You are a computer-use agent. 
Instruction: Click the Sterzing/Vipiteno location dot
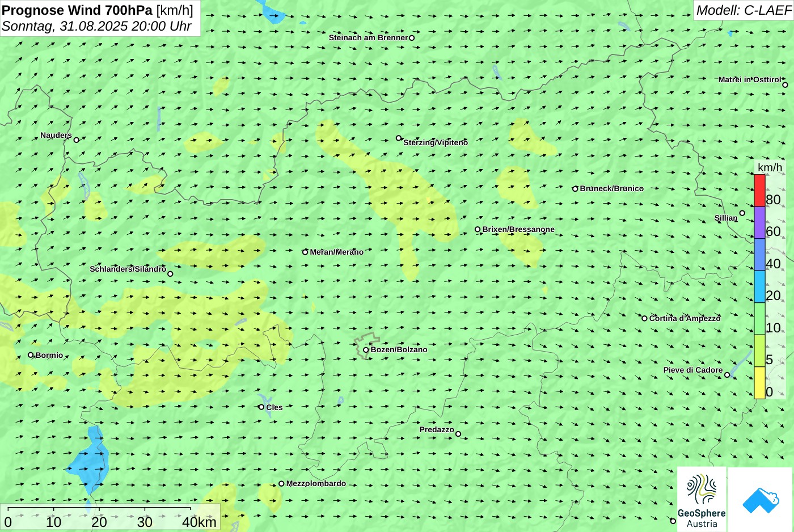(399, 138)
